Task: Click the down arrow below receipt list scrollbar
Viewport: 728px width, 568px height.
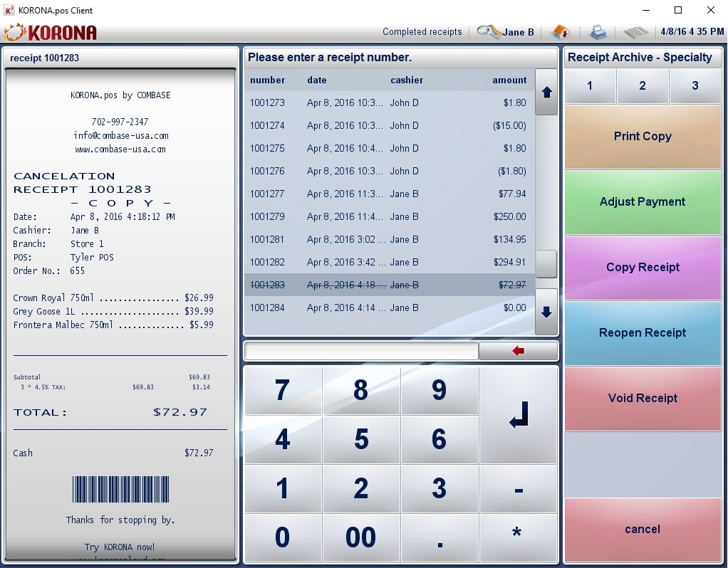Action: (x=546, y=311)
